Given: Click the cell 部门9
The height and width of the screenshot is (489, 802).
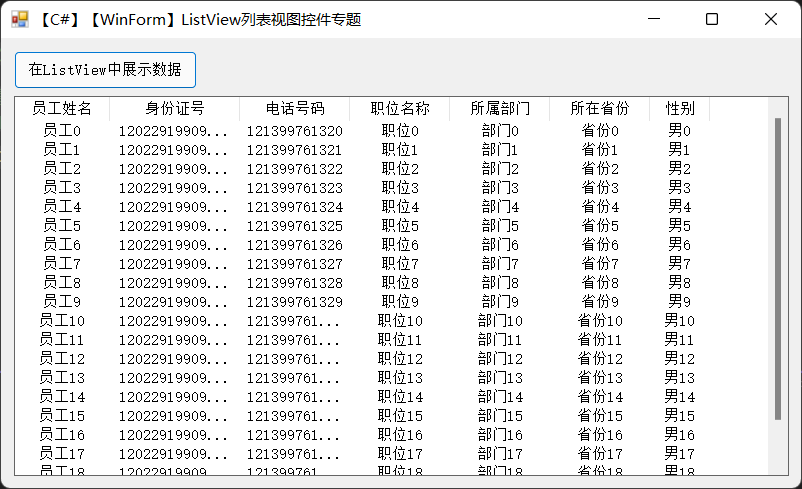Looking at the screenshot, I should coord(500,301).
